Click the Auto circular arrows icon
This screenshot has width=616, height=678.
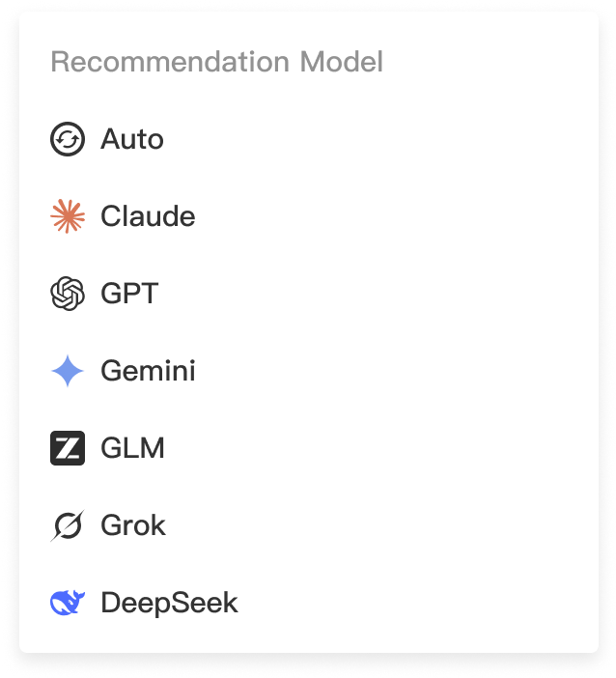68,139
